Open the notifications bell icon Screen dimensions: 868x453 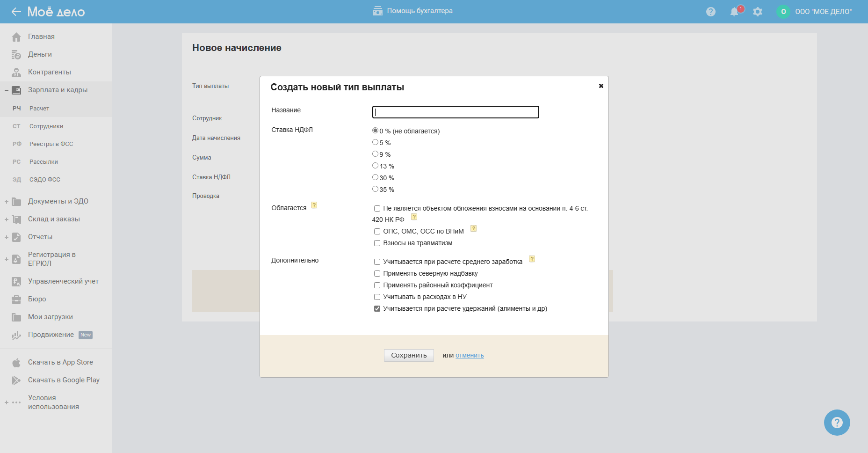click(734, 12)
